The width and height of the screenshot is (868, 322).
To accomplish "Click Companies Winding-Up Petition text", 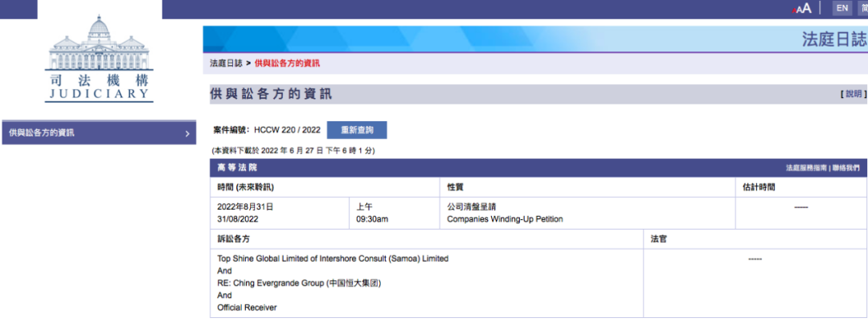I will point(505,219).
